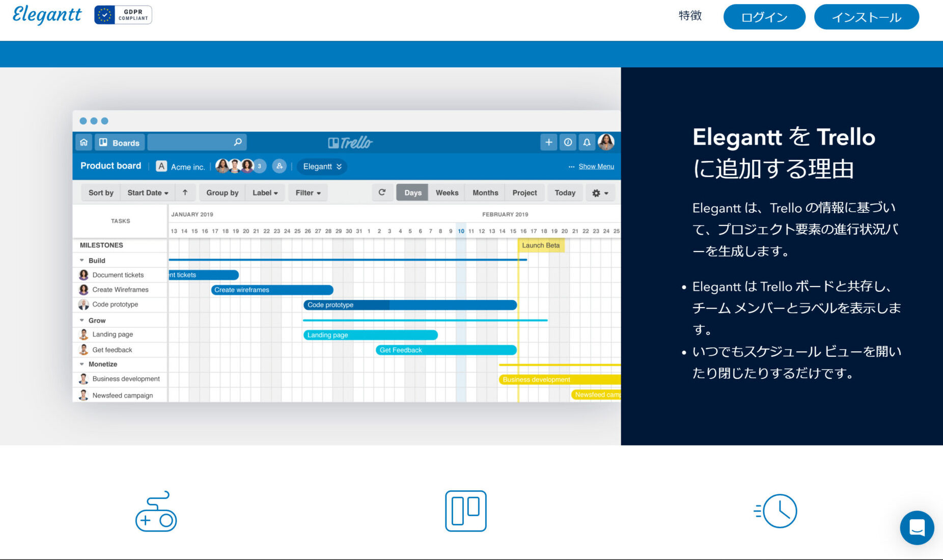943x560 pixels.
Task: Open Trello notifications bell
Action: 587,143
